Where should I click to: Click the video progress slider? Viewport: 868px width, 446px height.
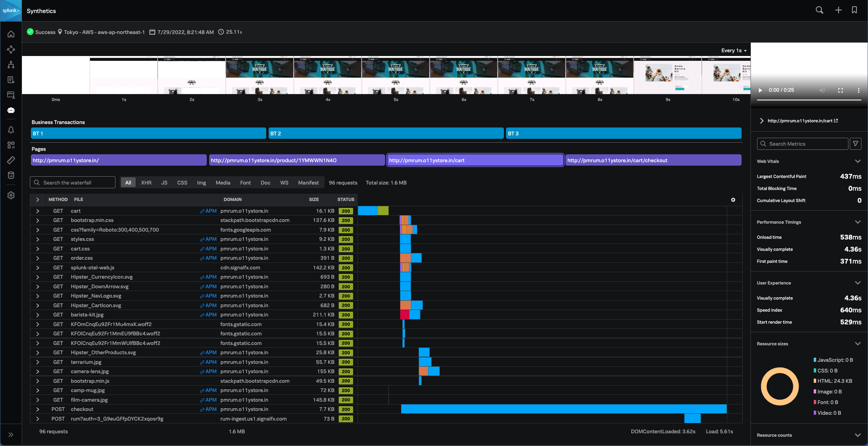[809, 100]
